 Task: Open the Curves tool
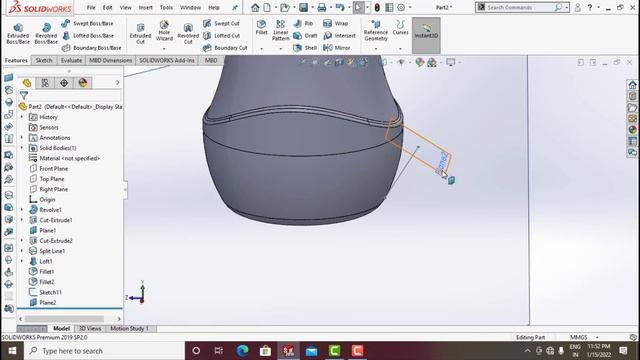pyautogui.click(x=400, y=27)
